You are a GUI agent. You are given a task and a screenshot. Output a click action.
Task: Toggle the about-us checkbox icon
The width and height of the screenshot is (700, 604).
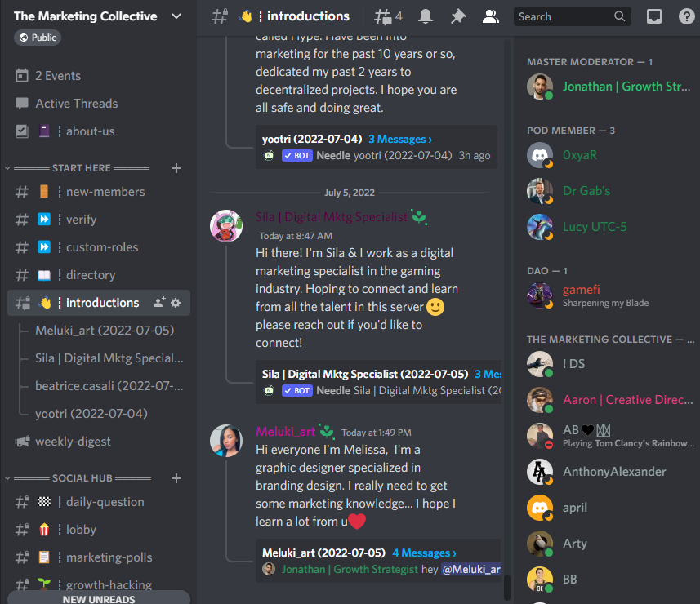tap(22, 131)
